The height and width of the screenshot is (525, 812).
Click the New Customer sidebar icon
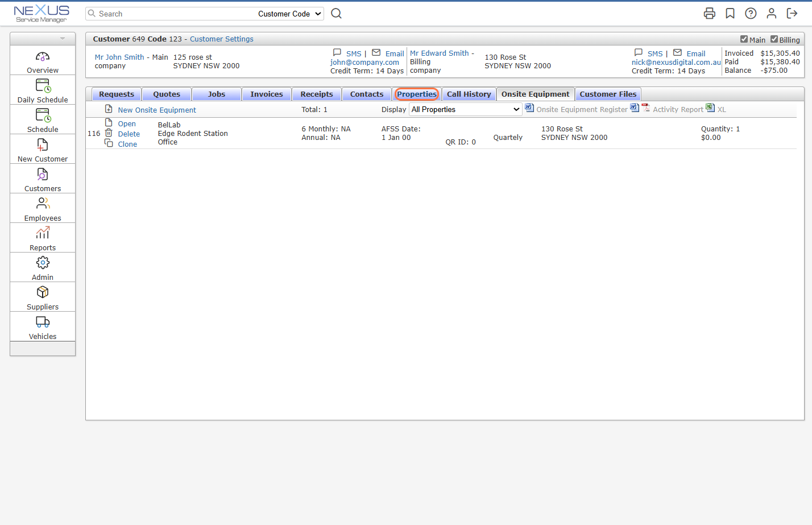[43, 145]
